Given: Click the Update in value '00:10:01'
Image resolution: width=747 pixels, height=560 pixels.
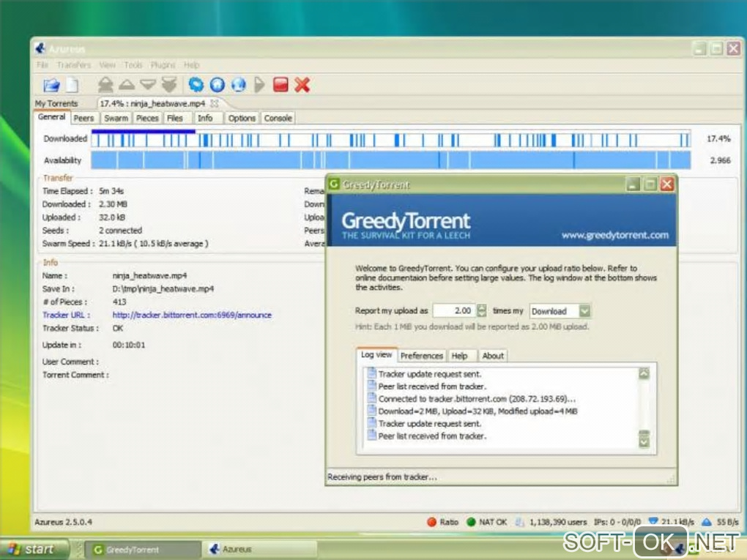Looking at the screenshot, I should tap(129, 345).
